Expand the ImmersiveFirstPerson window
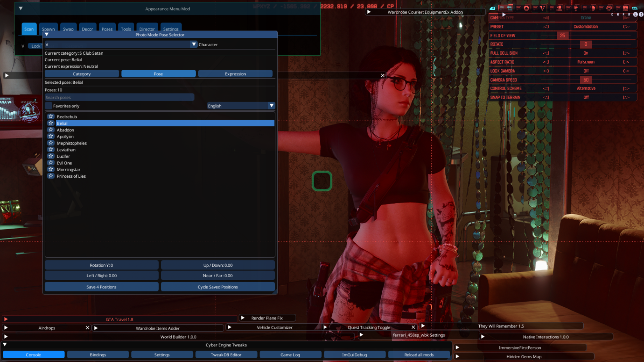644x362 pixels. tap(457, 348)
